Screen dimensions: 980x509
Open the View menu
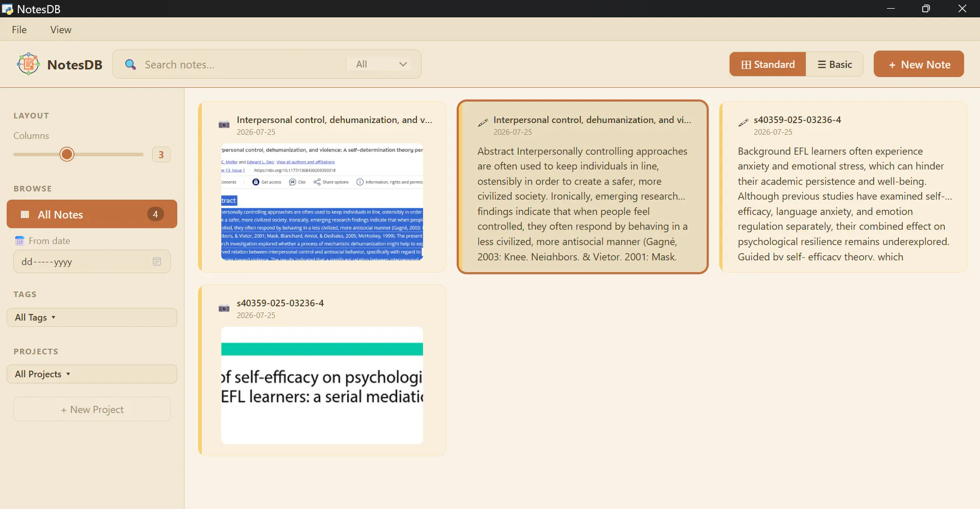[61, 30]
